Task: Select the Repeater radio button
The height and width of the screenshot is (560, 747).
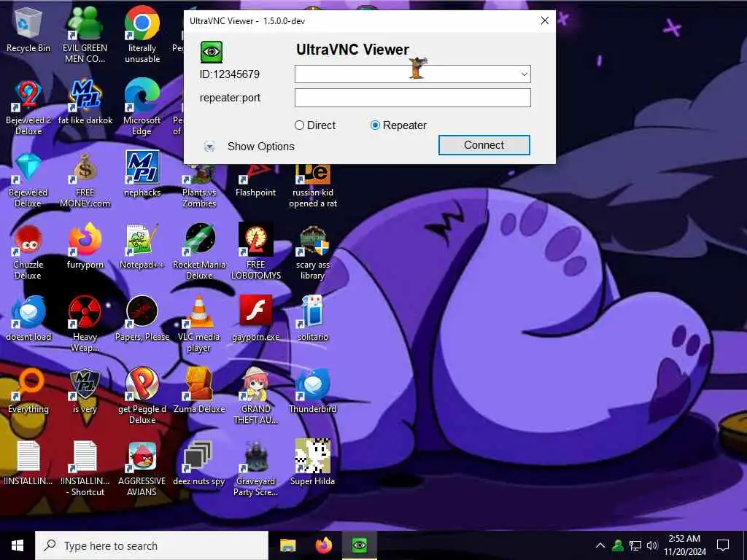Action: click(x=375, y=125)
